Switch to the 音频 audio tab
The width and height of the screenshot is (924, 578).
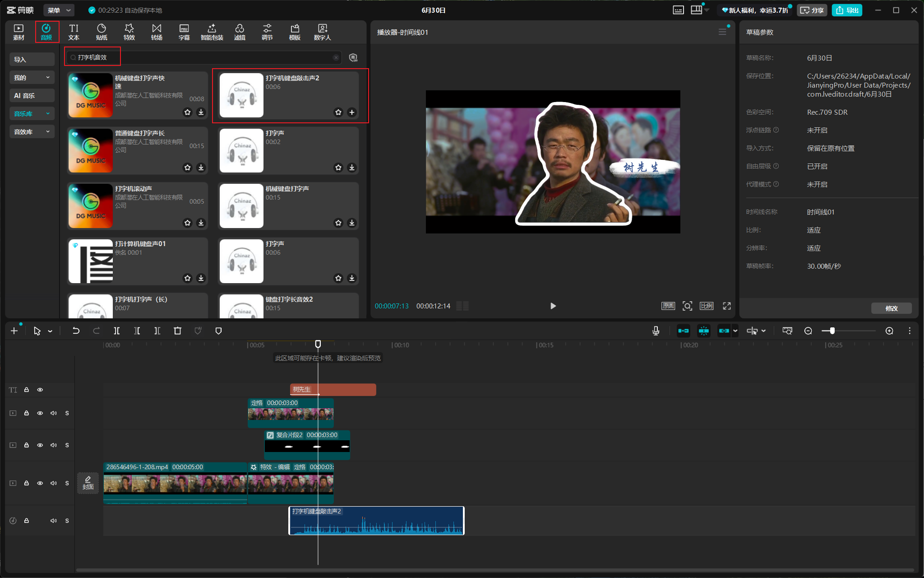tap(46, 32)
